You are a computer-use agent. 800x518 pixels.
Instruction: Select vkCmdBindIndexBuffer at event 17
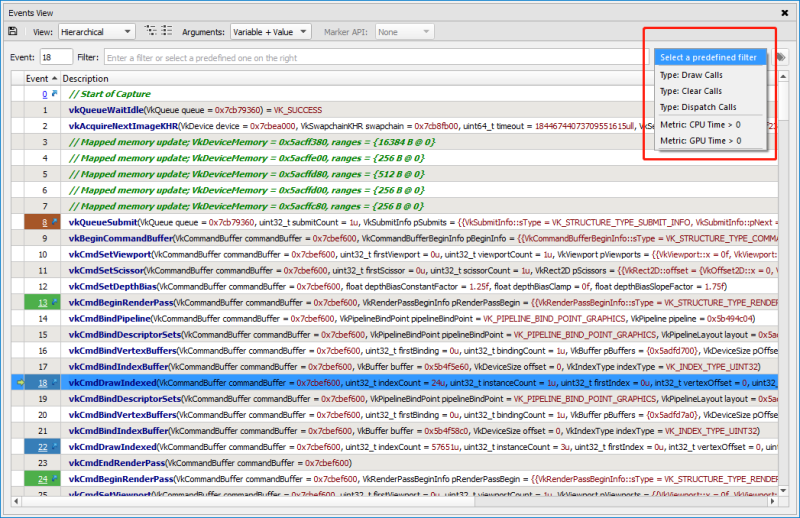click(394, 366)
